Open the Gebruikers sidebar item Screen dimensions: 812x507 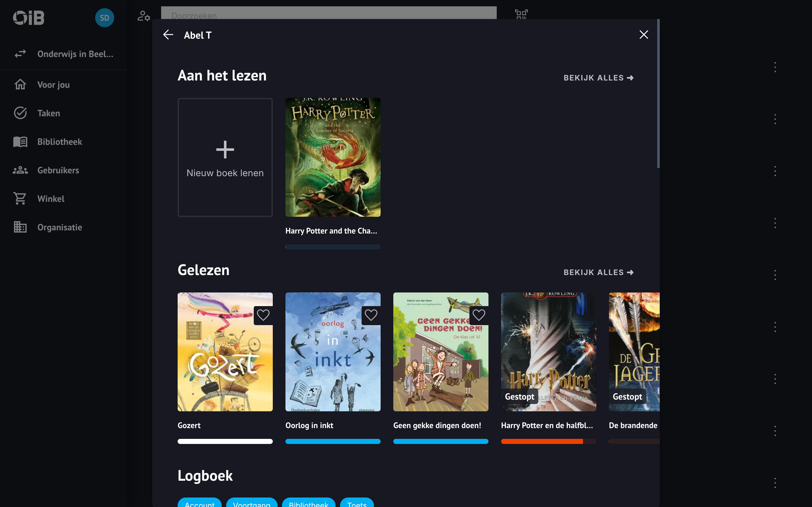coord(58,170)
